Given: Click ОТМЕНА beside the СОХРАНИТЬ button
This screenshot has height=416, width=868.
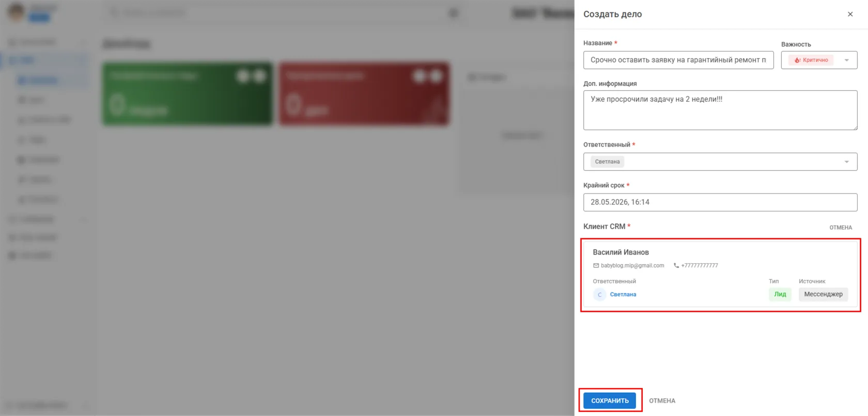Looking at the screenshot, I should (x=662, y=401).
